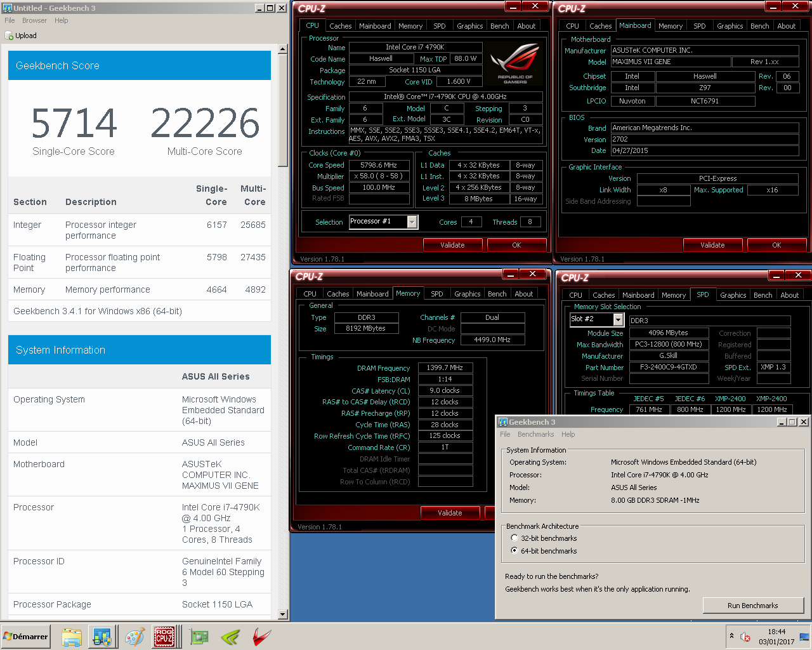The height and width of the screenshot is (650, 812).
Task: Switch to Bench tab in CPU-Z CPU window
Action: pos(500,26)
